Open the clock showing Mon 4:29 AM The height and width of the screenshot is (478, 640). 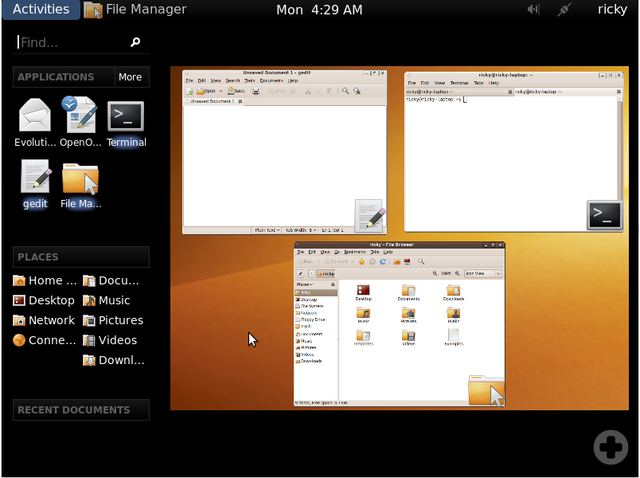(319, 9)
